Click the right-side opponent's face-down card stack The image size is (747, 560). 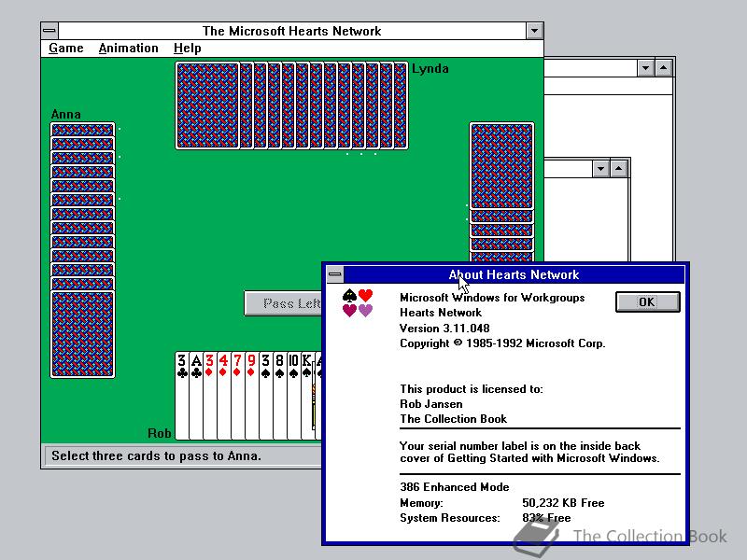[501, 192]
